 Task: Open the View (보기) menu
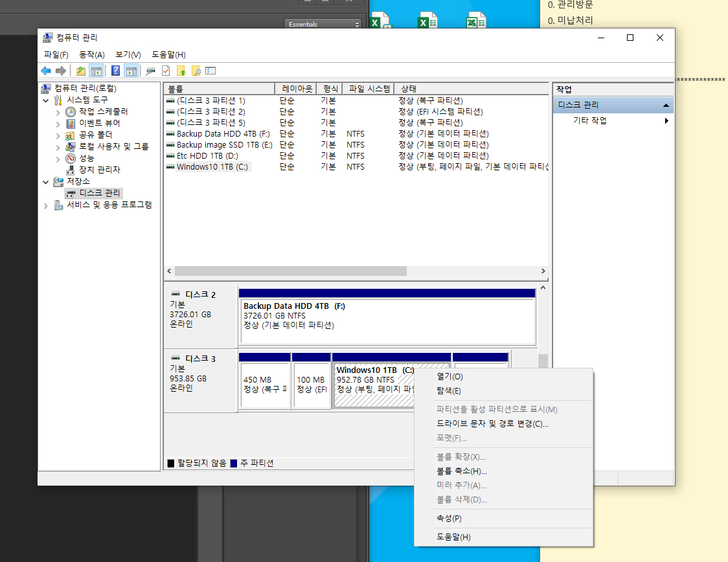(x=128, y=55)
